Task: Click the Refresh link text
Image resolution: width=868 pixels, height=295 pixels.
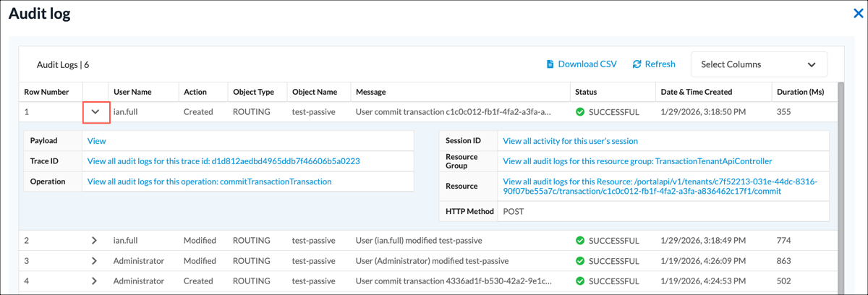Action: click(x=660, y=64)
